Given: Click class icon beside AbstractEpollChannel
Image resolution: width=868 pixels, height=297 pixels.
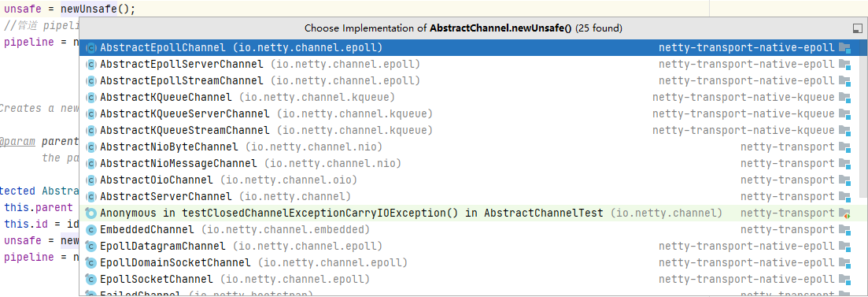Looking at the screenshot, I should 90,47.
